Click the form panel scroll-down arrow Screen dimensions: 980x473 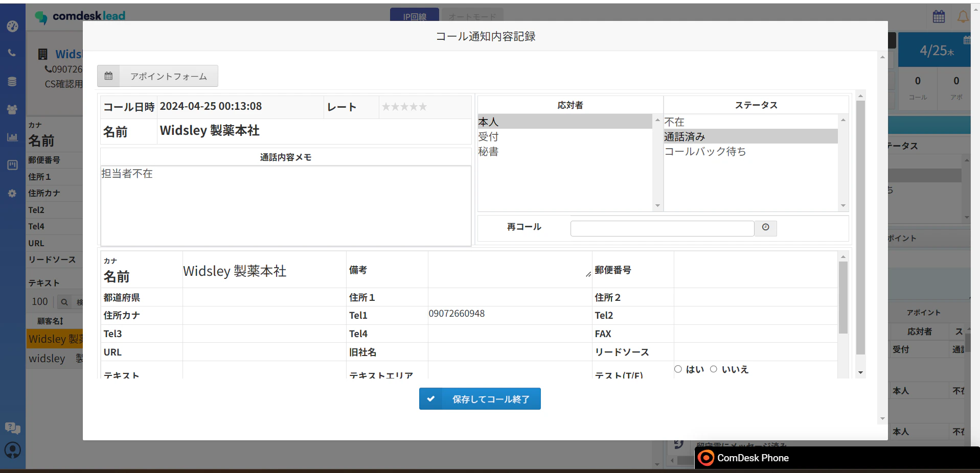pyautogui.click(x=860, y=373)
